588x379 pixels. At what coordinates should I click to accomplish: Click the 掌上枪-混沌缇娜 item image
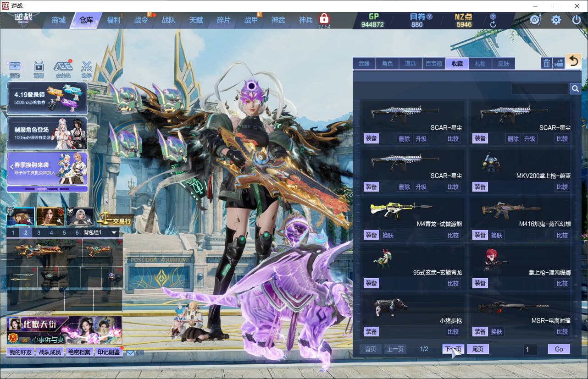495,259
